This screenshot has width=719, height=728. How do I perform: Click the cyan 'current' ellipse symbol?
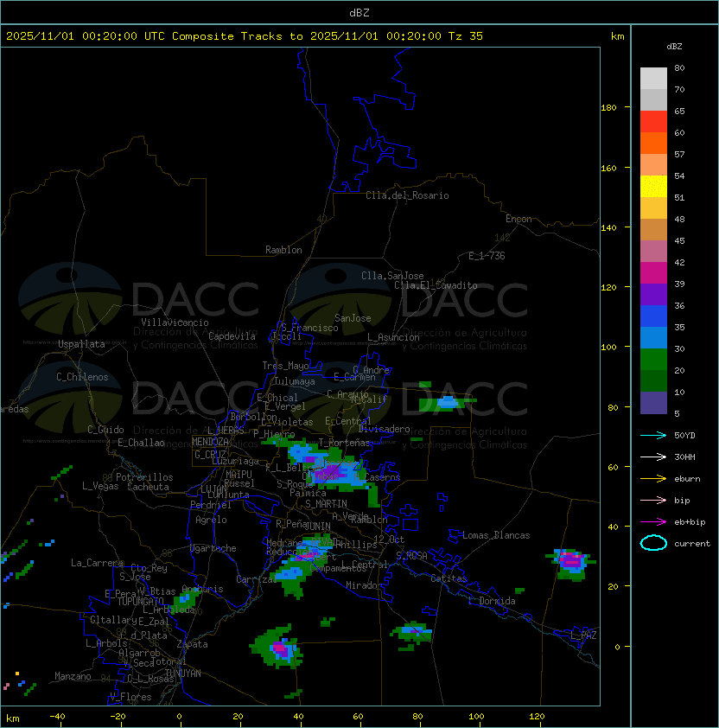(x=653, y=543)
